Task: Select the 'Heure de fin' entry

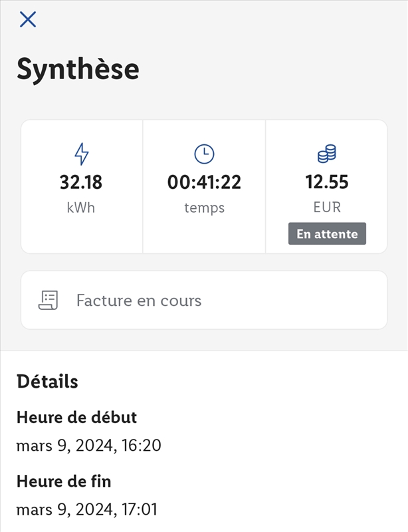Action: pos(64,481)
